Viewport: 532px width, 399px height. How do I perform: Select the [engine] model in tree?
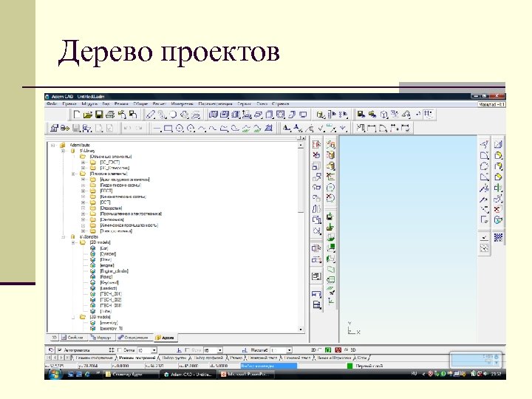(x=107, y=265)
